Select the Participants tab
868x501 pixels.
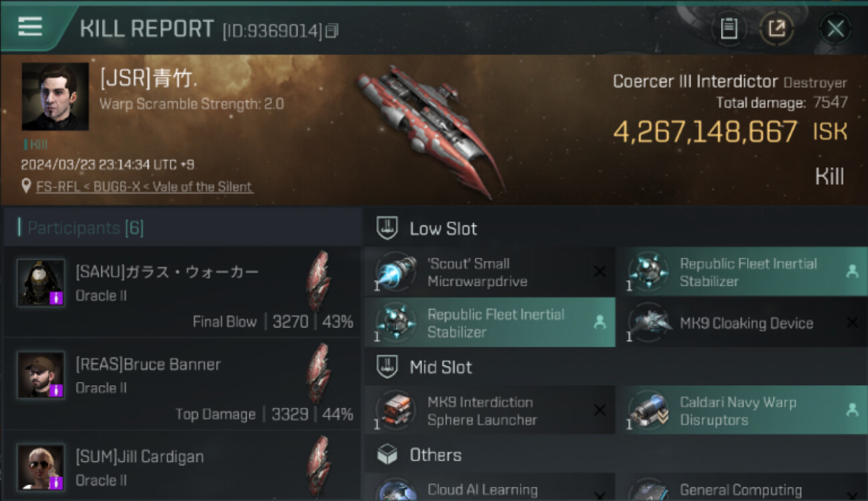85,228
